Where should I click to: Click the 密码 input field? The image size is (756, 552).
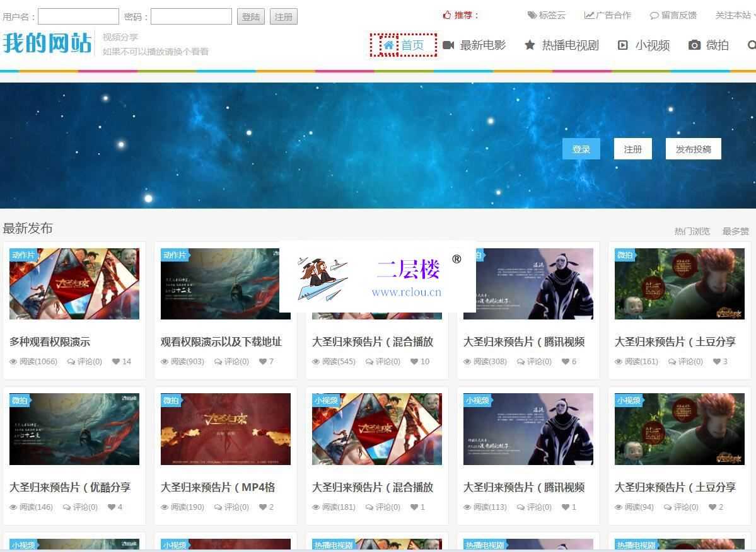(x=191, y=16)
